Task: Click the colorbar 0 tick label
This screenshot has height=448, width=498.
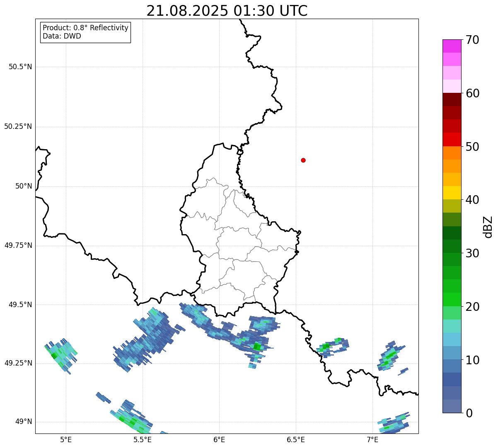Action: pyautogui.click(x=469, y=413)
